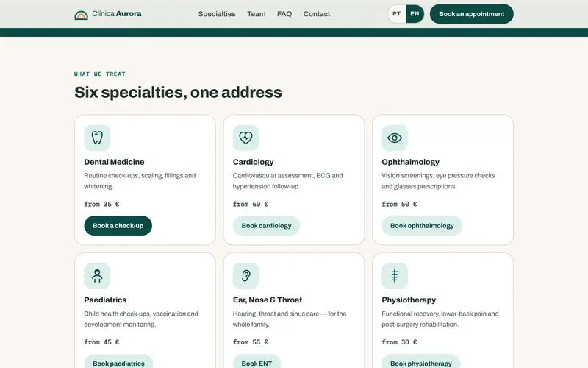Click the 'from 50 €' price text

pos(399,204)
